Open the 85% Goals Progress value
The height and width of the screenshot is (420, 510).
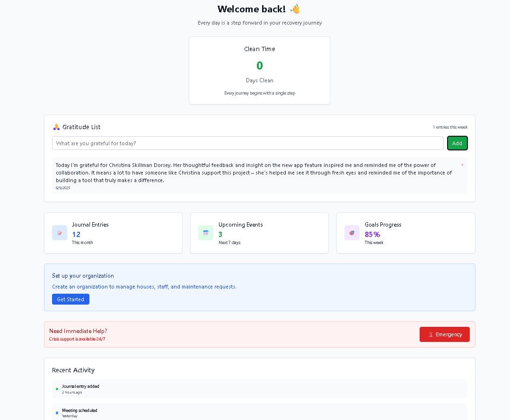[x=372, y=234]
